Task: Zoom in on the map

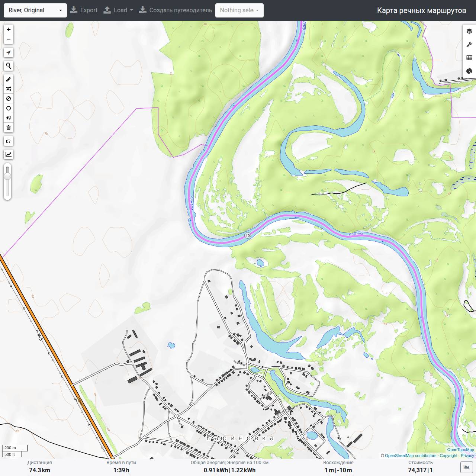Action: (9, 29)
